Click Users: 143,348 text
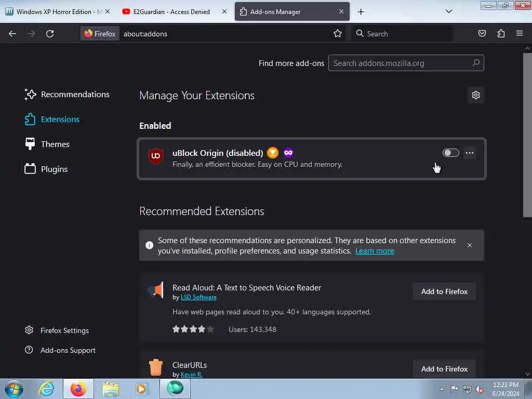 [x=252, y=329]
